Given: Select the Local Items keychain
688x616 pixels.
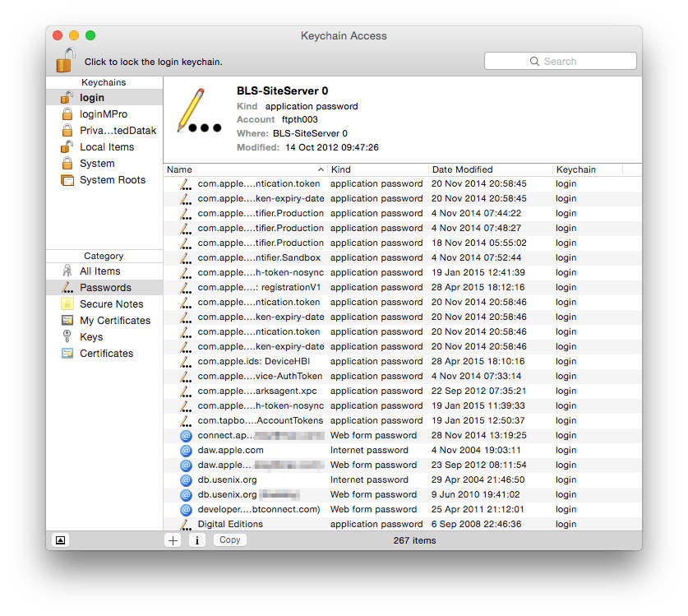Looking at the screenshot, I should [106, 147].
